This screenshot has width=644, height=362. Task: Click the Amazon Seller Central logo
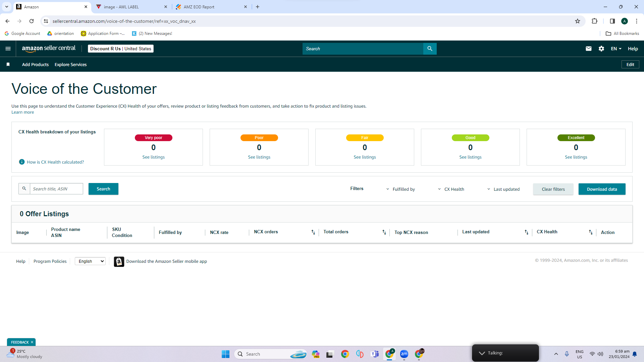tap(49, 49)
